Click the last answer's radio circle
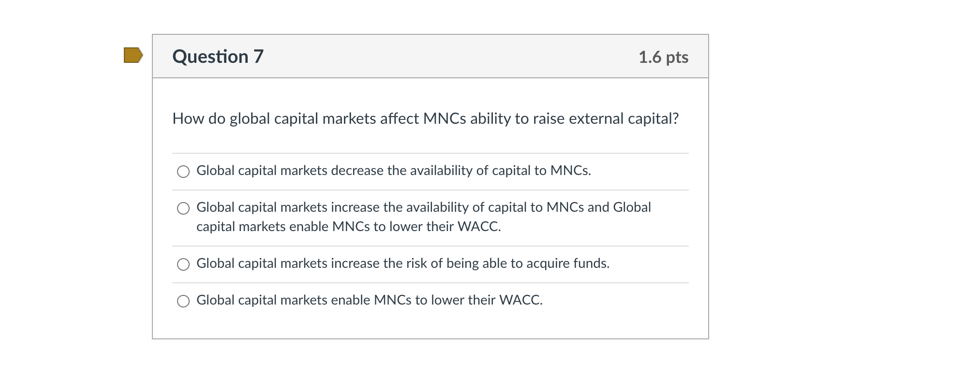 point(184,301)
